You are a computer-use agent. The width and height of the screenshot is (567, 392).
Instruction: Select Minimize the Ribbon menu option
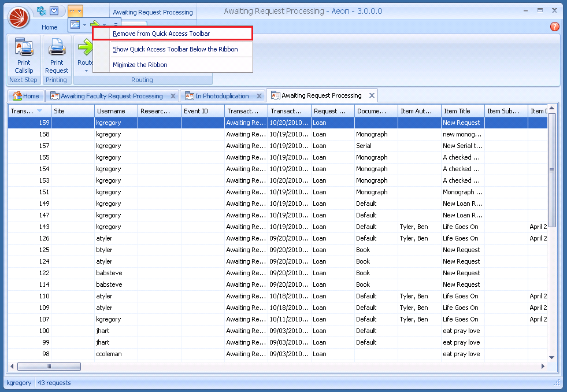point(140,65)
